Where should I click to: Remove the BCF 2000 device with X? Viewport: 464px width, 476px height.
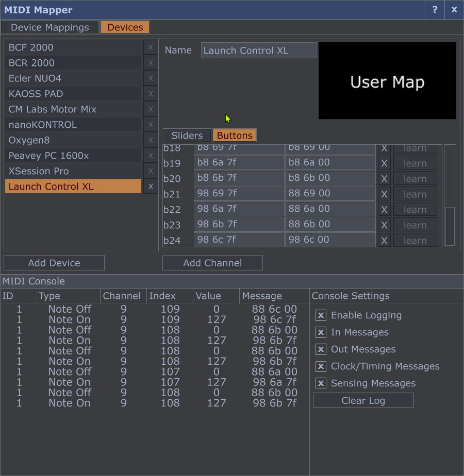pos(151,47)
